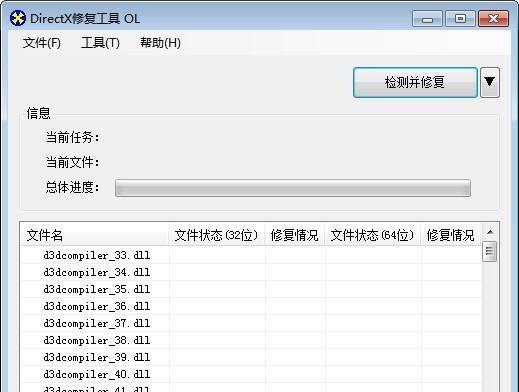The height and width of the screenshot is (392, 519).
Task: Select the d3dcompiler_38.dll row
Action: click(251, 340)
